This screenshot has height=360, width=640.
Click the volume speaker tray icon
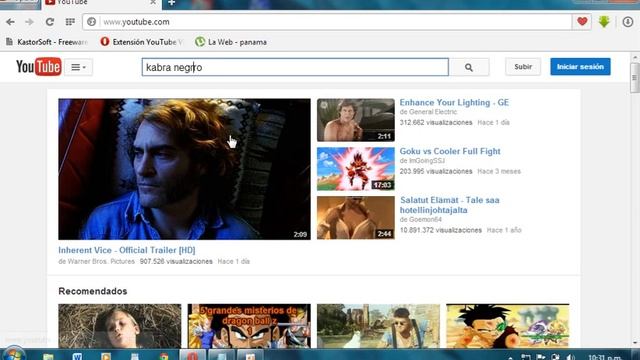pyautogui.click(x=571, y=357)
